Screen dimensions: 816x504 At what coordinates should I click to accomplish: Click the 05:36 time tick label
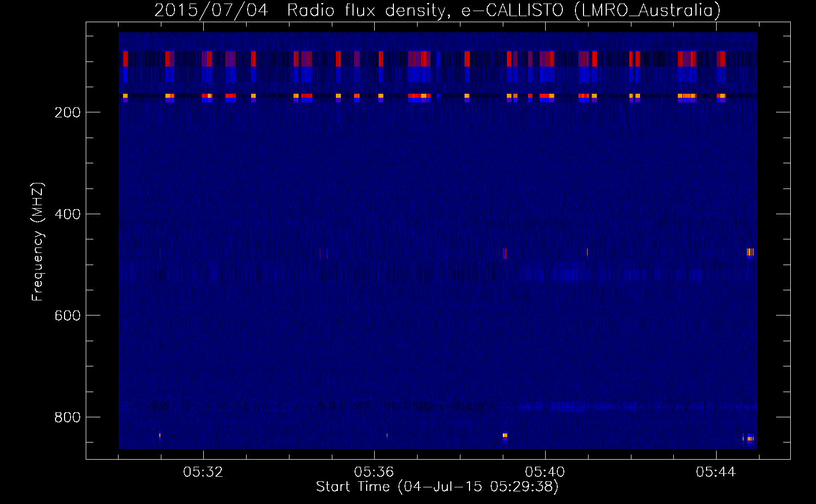pos(374,472)
